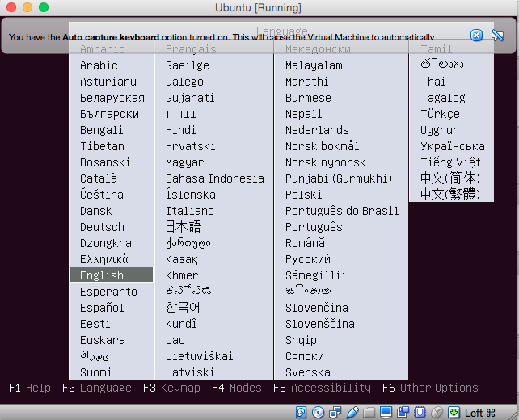The image size is (519, 420).
Task: Choose Беларуская language entry
Action: [x=112, y=98]
